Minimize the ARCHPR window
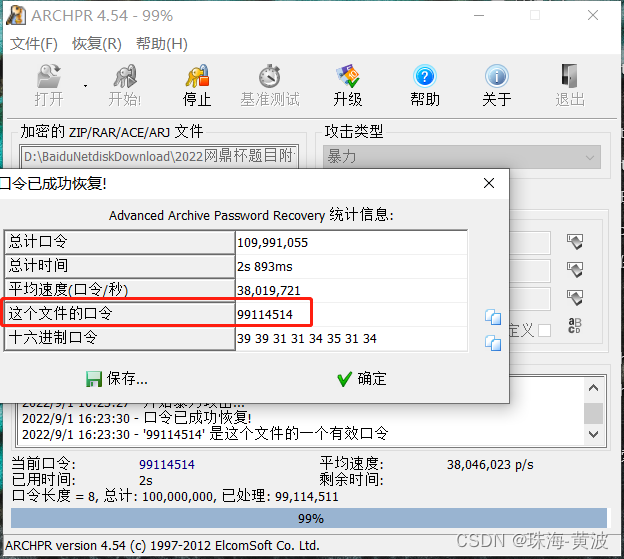Screen dimensions: 624x559 (x=479, y=16)
